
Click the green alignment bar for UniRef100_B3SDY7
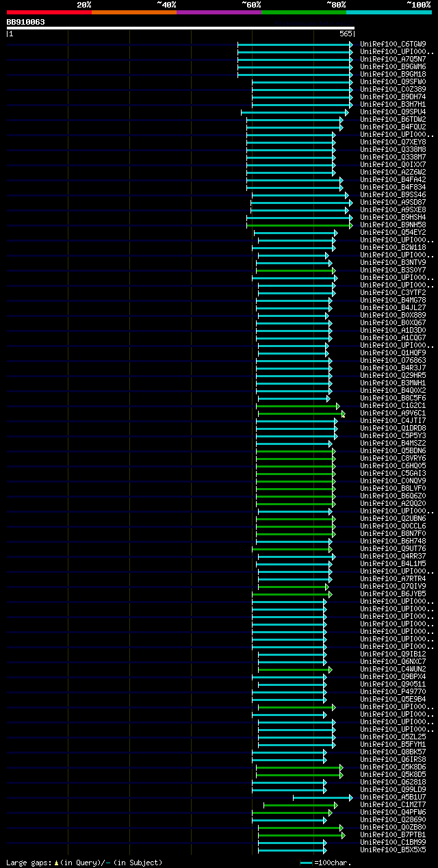(x=296, y=270)
